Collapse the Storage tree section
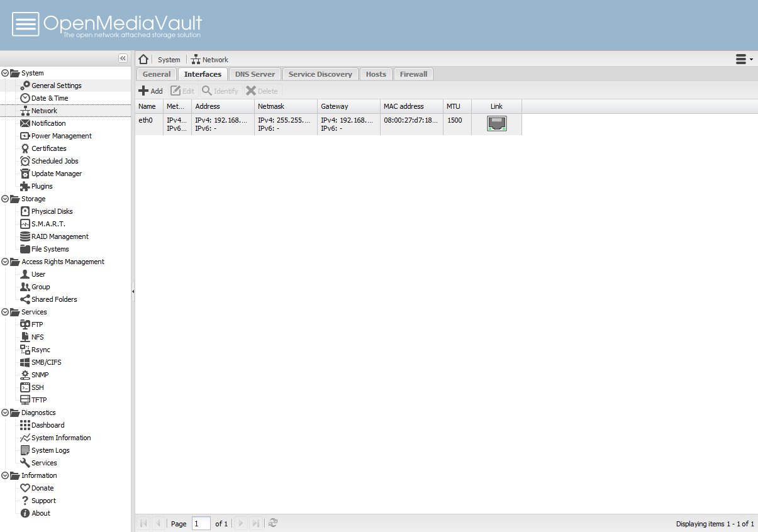Viewport: 758px width, 532px height. tap(5, 199)
